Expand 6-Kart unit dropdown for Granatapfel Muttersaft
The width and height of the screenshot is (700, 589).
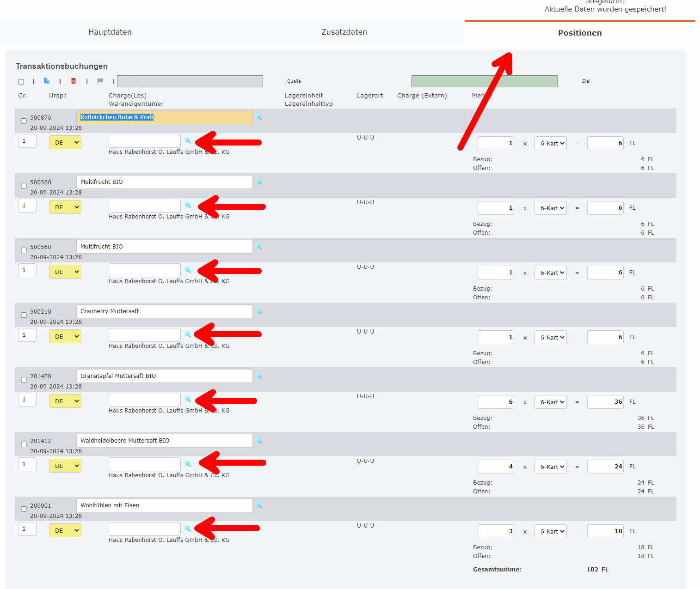(550, 402)
